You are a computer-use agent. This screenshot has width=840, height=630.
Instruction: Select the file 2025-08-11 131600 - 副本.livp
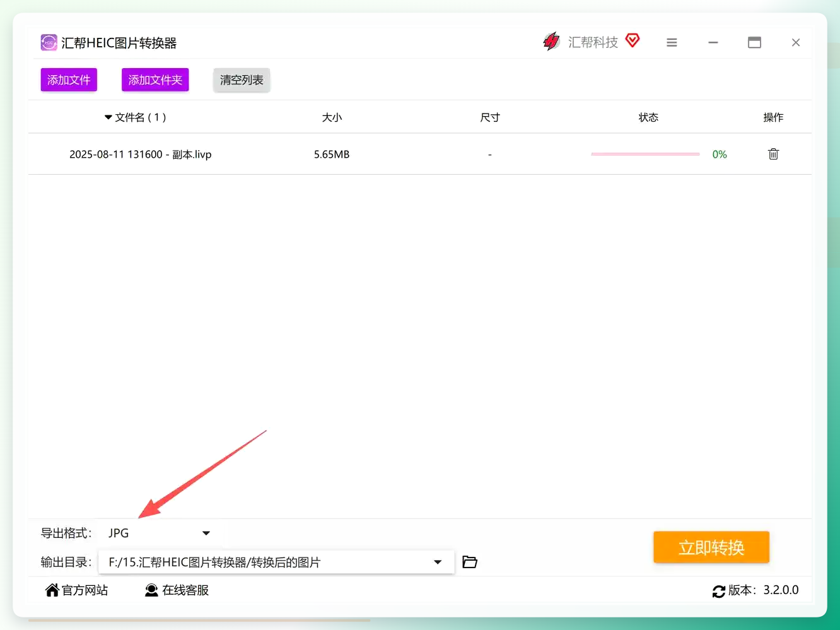click(x=140, y=155)
